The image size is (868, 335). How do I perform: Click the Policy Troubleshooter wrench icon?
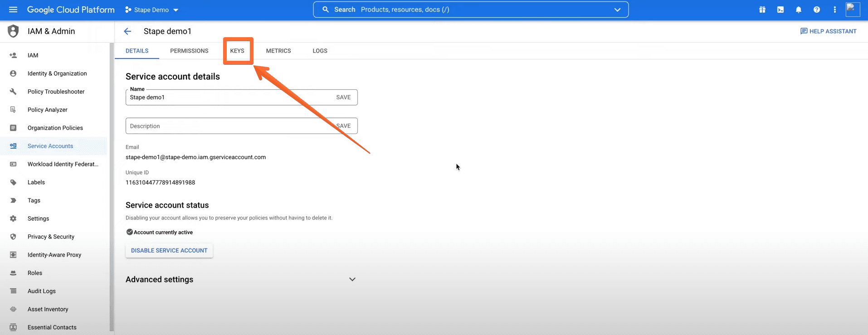(x=13, y=92)
